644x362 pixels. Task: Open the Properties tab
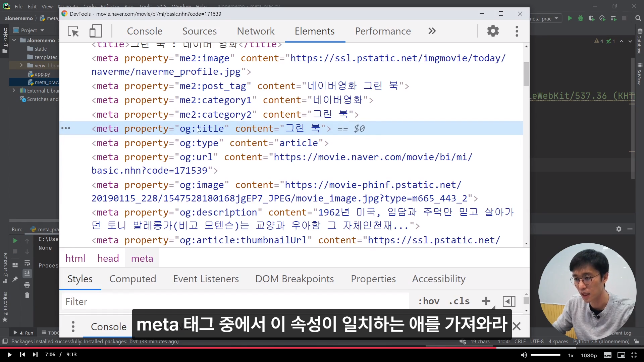[x=373, y=279]
